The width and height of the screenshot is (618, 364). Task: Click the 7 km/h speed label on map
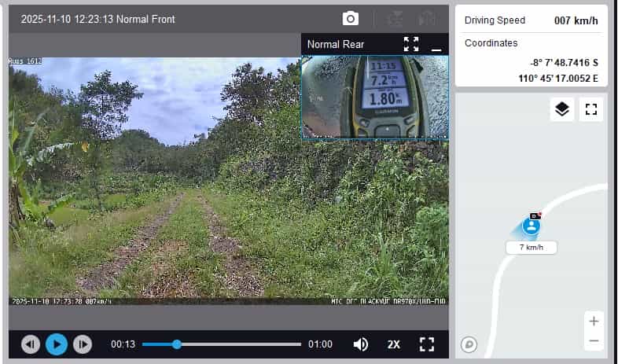(532, 248)
